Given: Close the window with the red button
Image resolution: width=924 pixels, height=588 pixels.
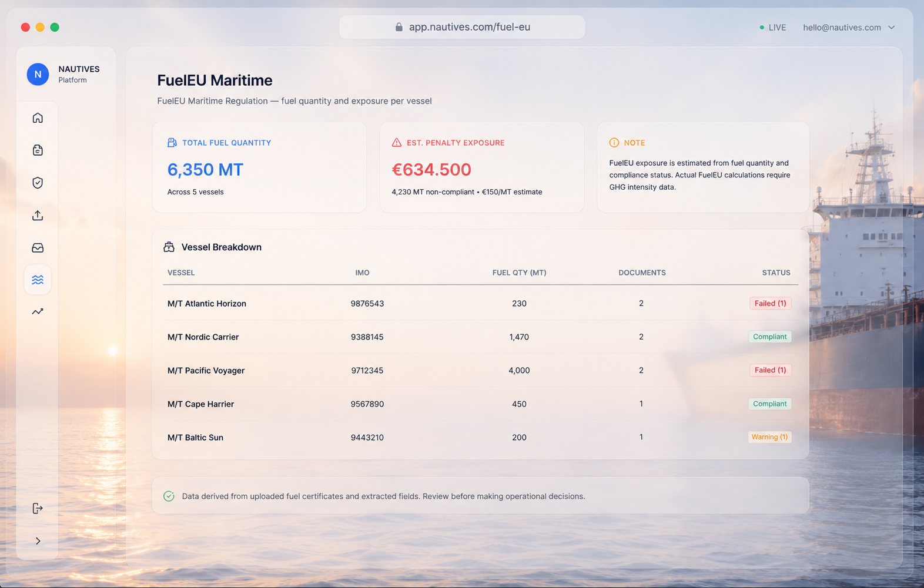Looking at the screenshot, I should (25, 27).
